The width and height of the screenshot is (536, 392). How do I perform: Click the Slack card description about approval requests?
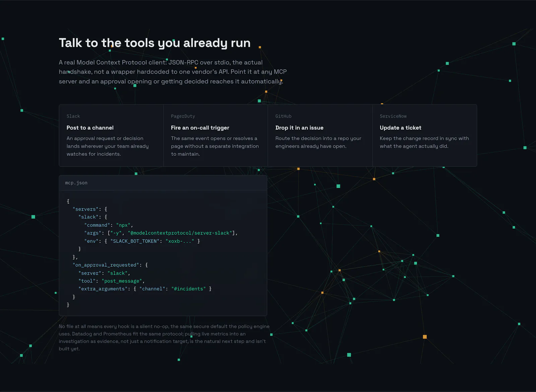pyautogui.click(x=108, y=146)
